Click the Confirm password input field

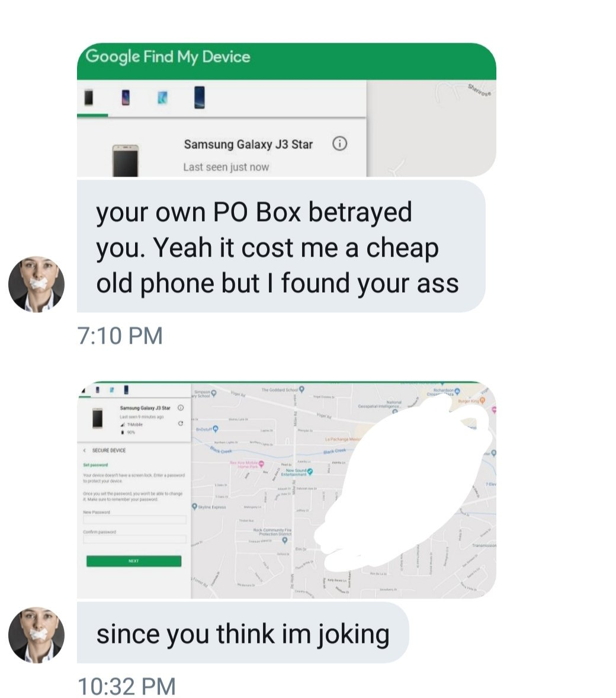click(134, 539)
